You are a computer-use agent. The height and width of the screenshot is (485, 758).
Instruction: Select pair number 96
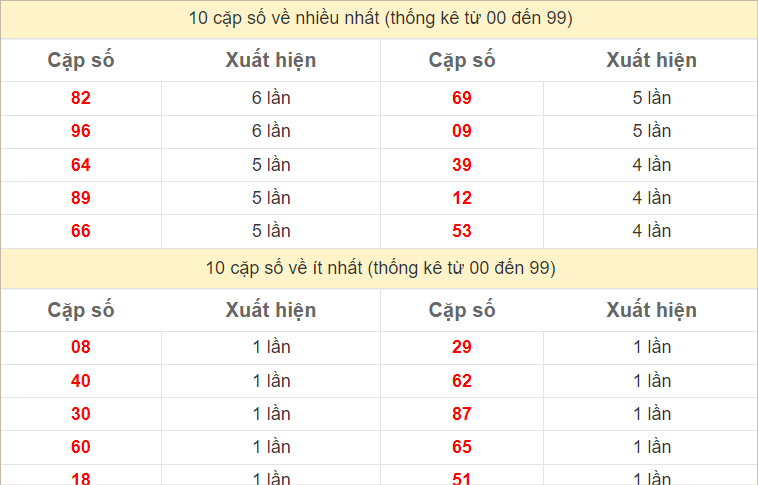point(81,131)
